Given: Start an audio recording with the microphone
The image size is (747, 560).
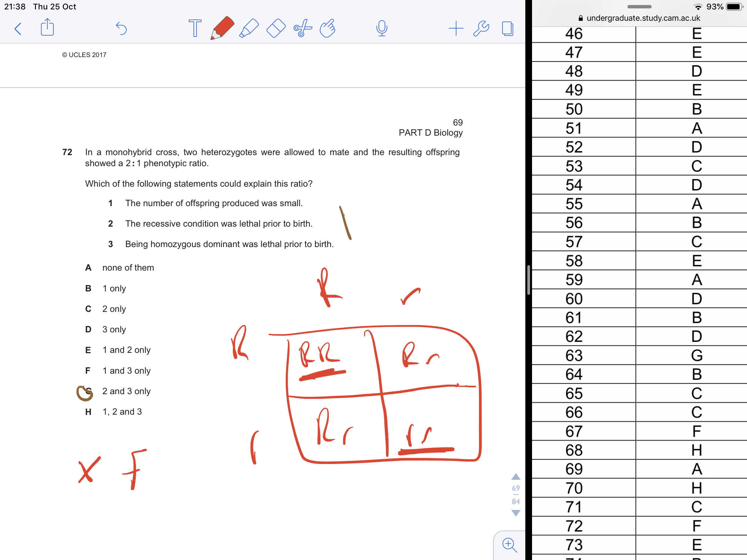Looking at the screenshot, I should tap(382, 28).
